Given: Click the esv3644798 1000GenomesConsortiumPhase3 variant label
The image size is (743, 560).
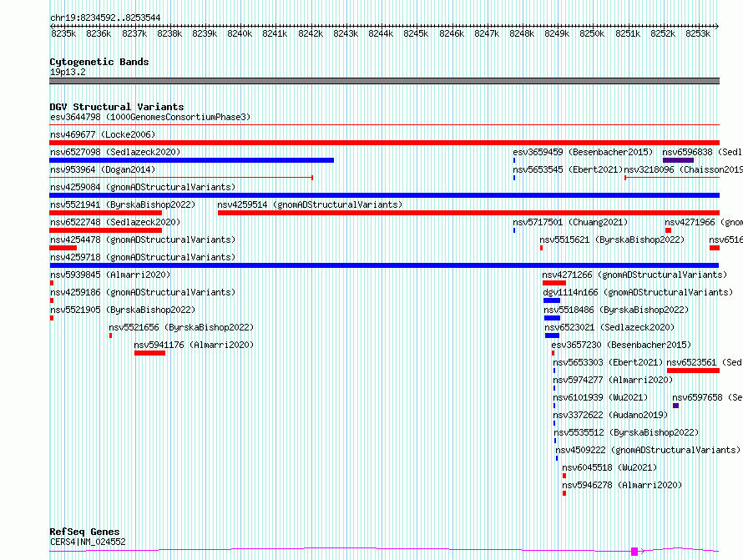Looking at the screenshot, I should (x=150, y=117).
